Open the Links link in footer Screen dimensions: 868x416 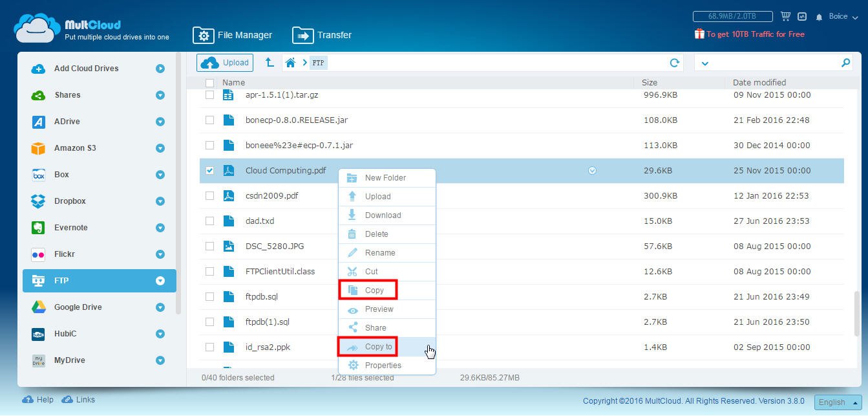pyautogui.click(x=78, y=400)
